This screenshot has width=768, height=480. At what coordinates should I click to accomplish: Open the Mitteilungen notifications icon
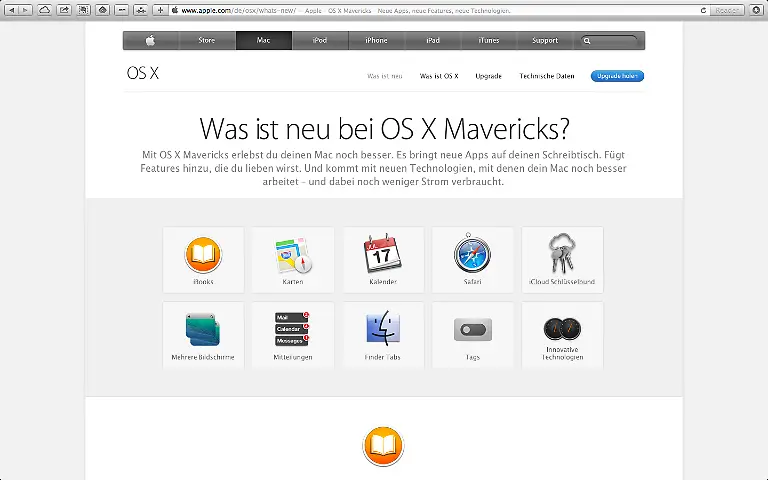point(292,329)
